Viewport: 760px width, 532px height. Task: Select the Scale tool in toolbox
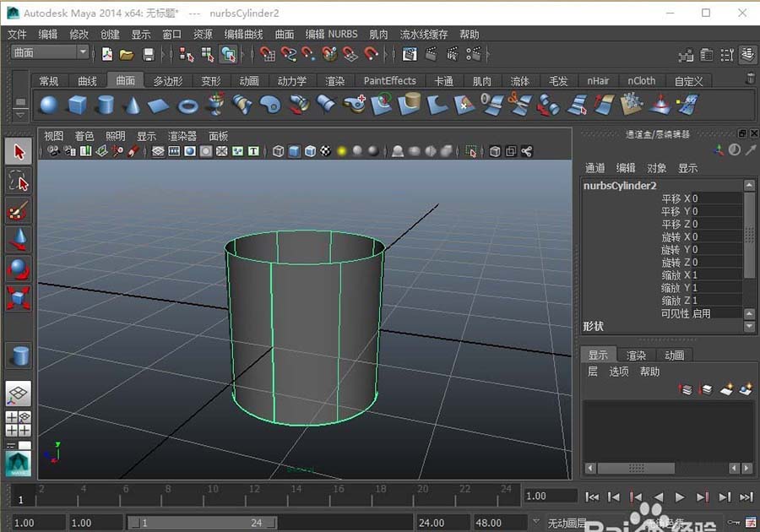point(18,297)
